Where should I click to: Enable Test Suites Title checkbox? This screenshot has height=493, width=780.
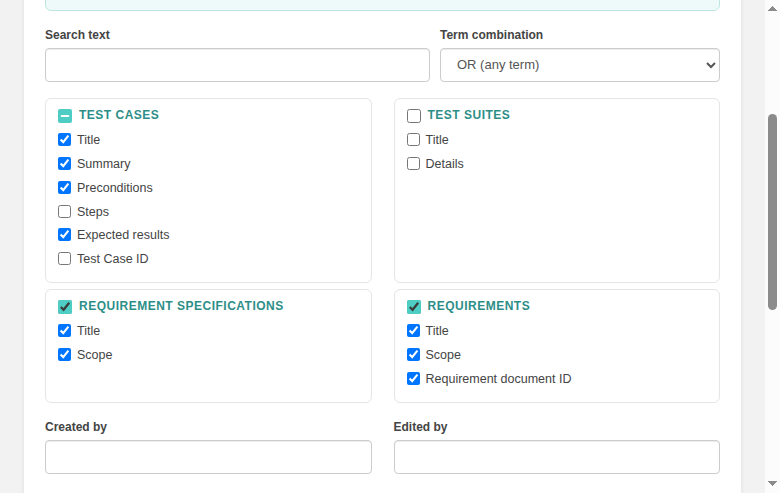coord(413,139)
